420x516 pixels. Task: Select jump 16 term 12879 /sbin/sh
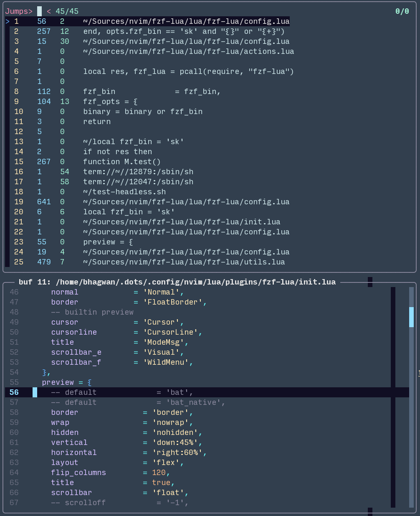point(104,172)
